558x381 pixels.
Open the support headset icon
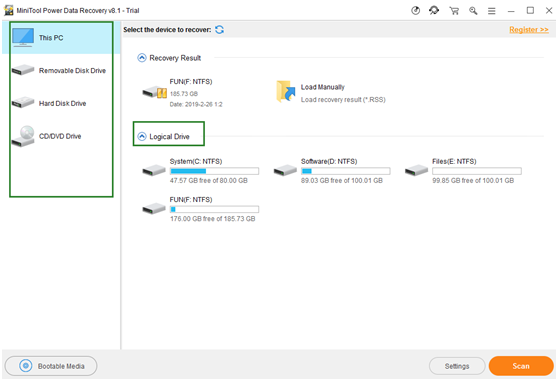click(x=434, y=11)
